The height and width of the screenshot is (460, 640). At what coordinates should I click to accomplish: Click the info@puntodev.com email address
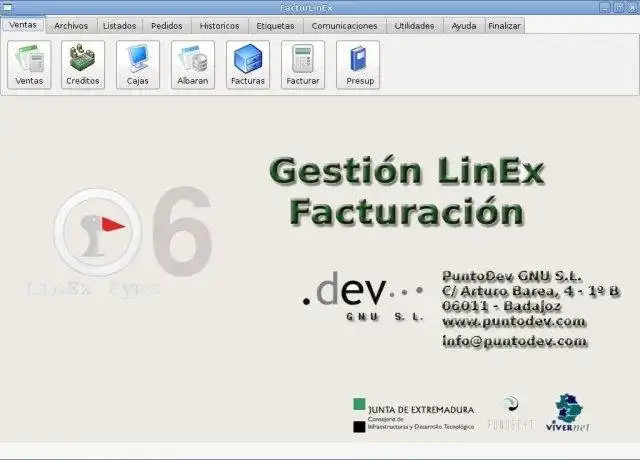click(x=515, y=341)
